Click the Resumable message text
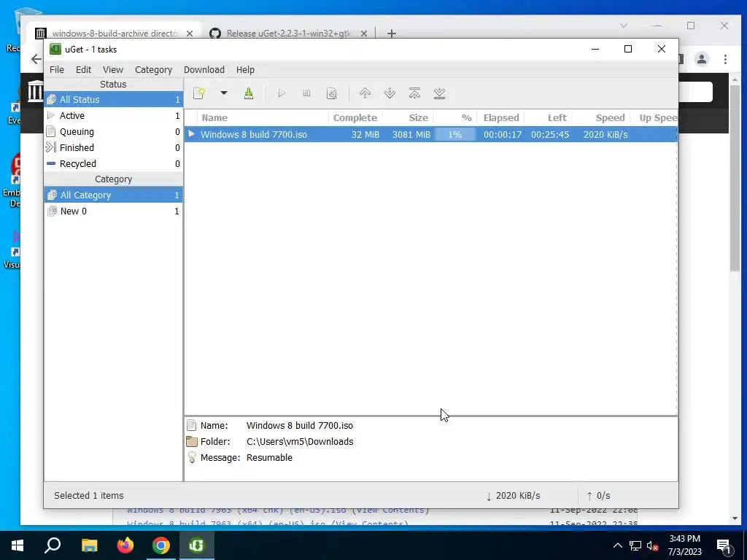This screenshot has width=747, height=560. 269,458
